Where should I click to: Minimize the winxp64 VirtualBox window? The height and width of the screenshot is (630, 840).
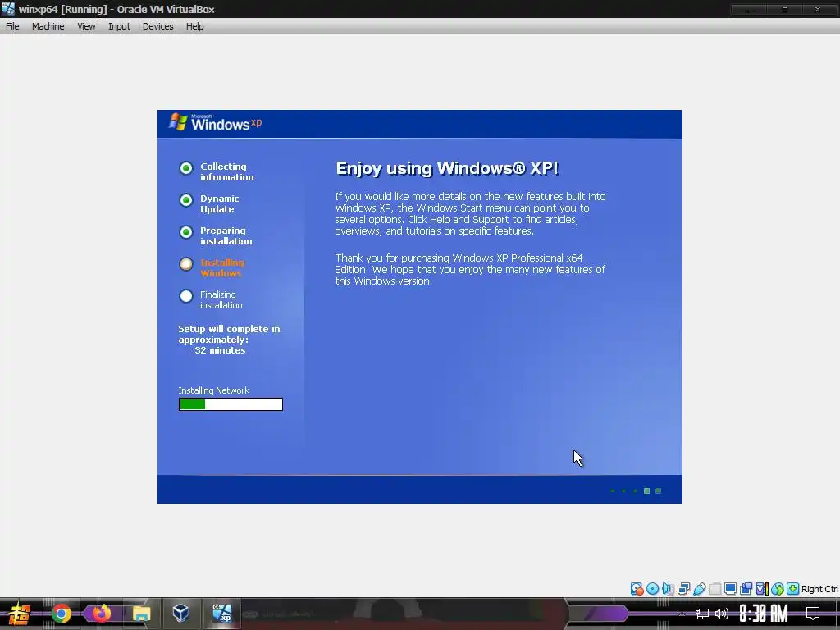tap(748, 9)
